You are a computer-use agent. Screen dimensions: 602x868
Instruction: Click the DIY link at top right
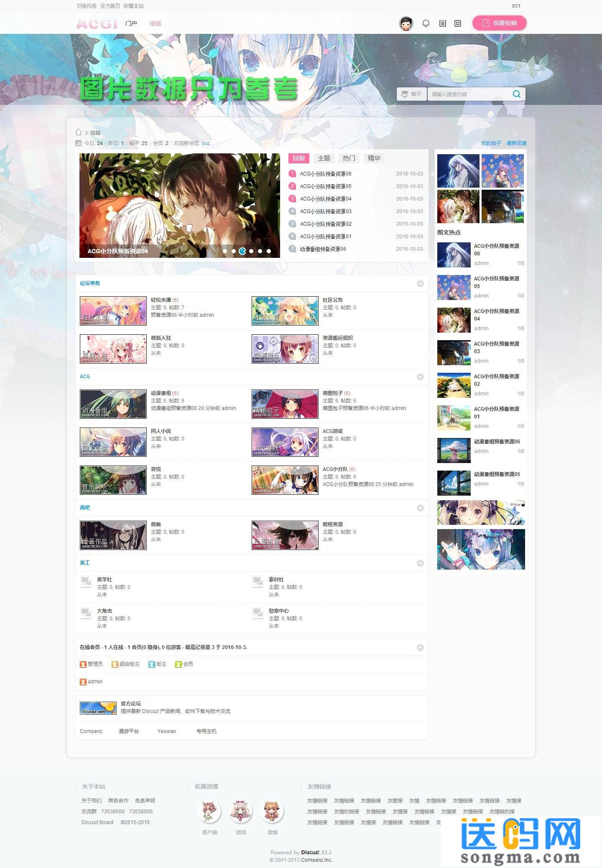click(516, 6)
